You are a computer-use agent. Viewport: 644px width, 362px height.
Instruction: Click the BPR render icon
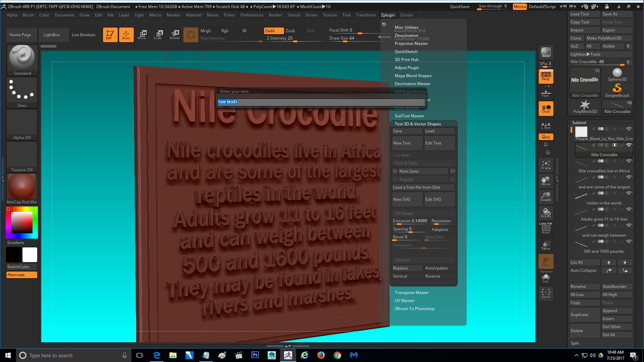[x=546, y=52]
